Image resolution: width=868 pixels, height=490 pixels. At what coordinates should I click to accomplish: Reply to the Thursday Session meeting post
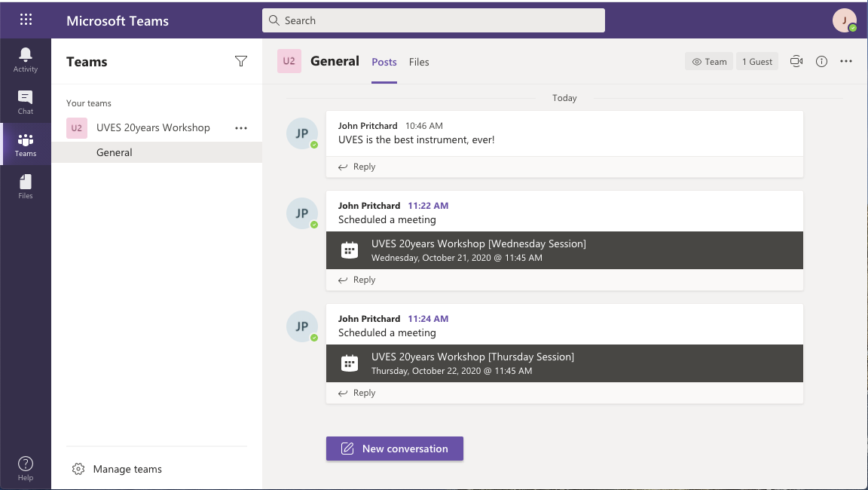[x=357, y=393]
